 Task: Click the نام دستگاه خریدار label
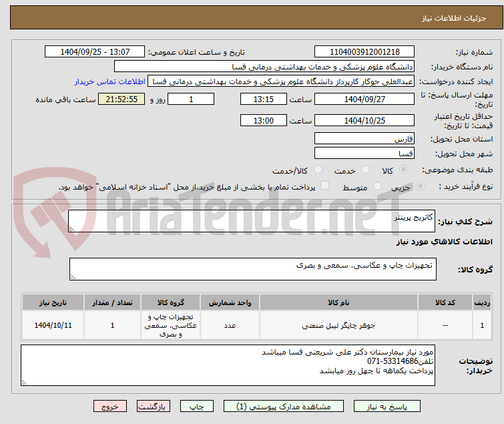tap(462, 67)
